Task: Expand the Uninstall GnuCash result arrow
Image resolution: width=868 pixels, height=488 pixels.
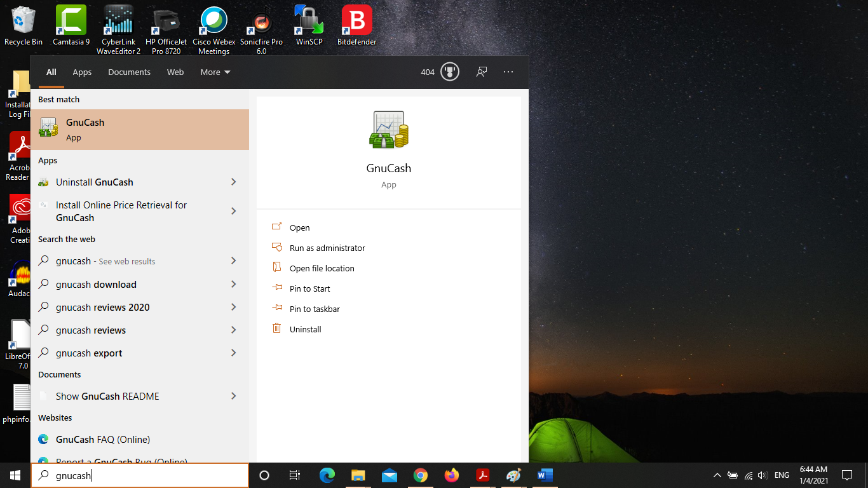Action: pos(233,182)
